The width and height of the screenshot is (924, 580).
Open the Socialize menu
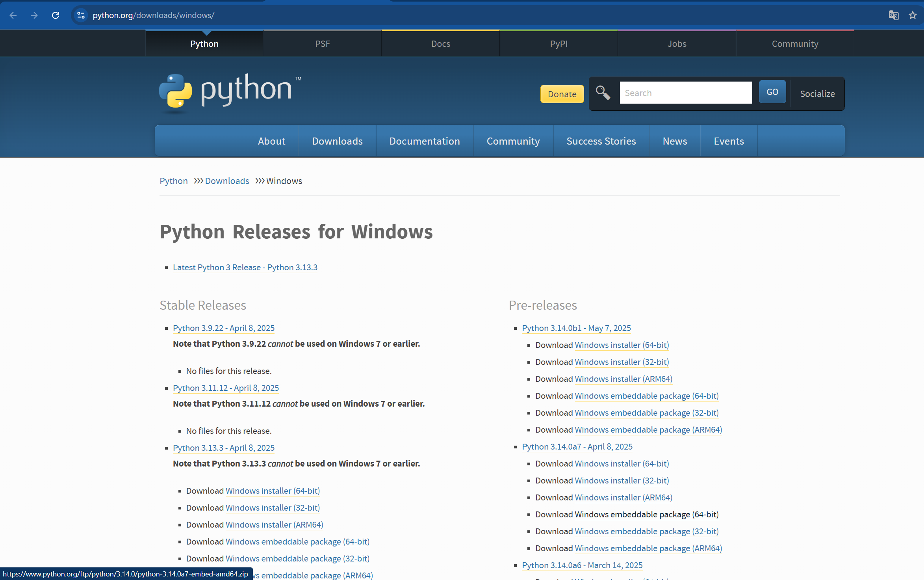point(817,94)
